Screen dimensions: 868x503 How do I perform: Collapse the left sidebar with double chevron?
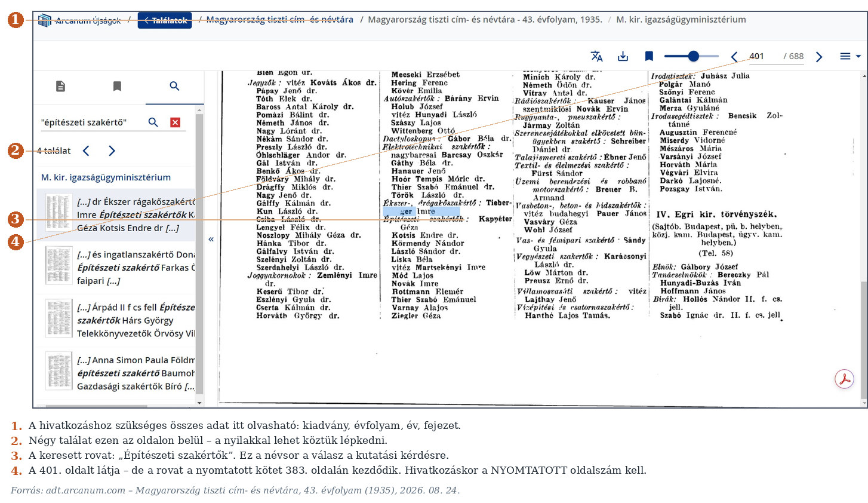(211, 240)
